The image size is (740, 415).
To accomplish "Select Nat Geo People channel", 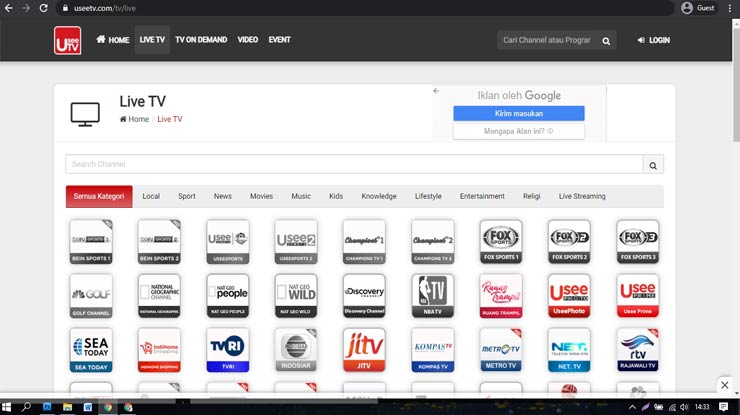I will (x=228, y=296).
